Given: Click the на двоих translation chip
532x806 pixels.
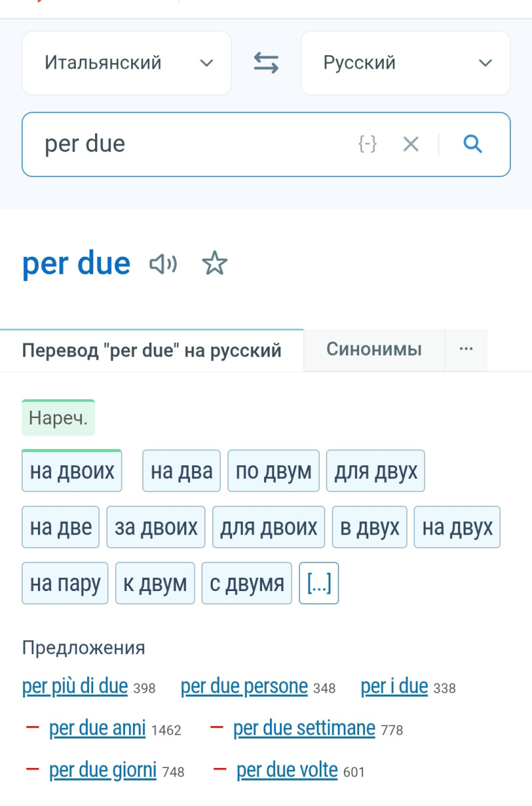Looking at the screenshot, I should [x=72, y=471].
